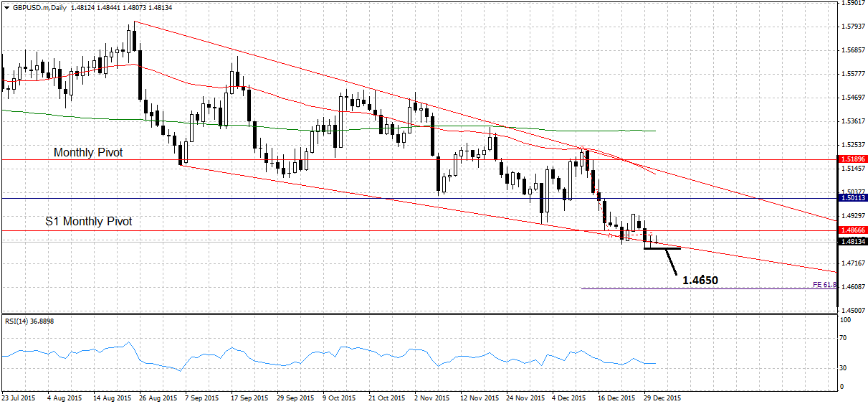Click the red 1.51896 price tag

point(852,159)
